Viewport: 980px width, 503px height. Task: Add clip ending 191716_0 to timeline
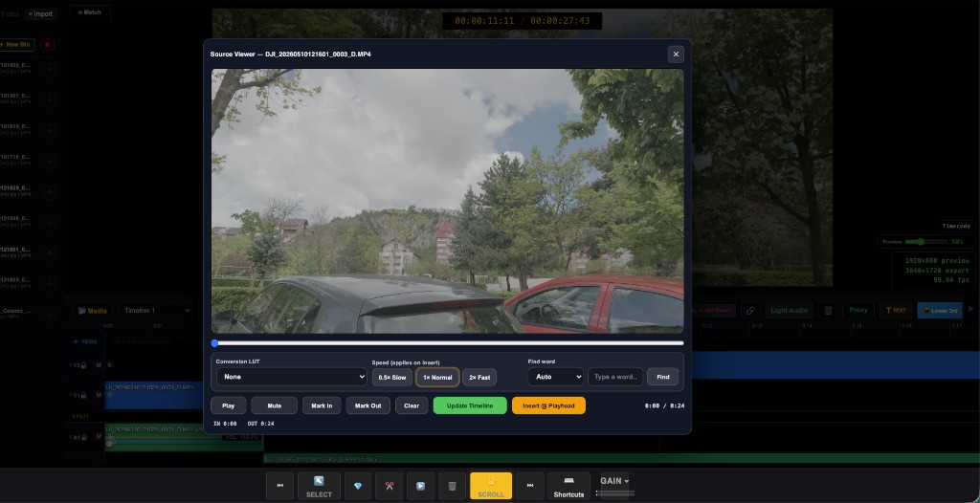[x=49, y=161]
